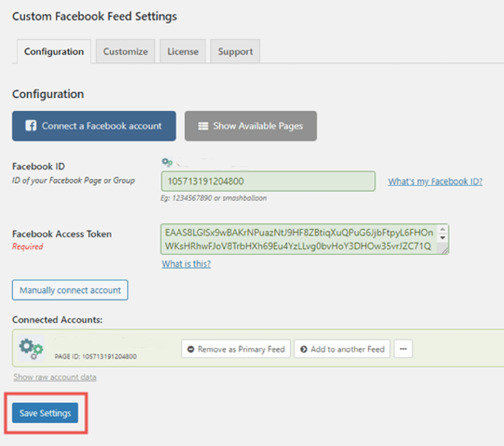Click the Save Settings button
Screen dimensions: 504x446
click(x=45, y=413)
